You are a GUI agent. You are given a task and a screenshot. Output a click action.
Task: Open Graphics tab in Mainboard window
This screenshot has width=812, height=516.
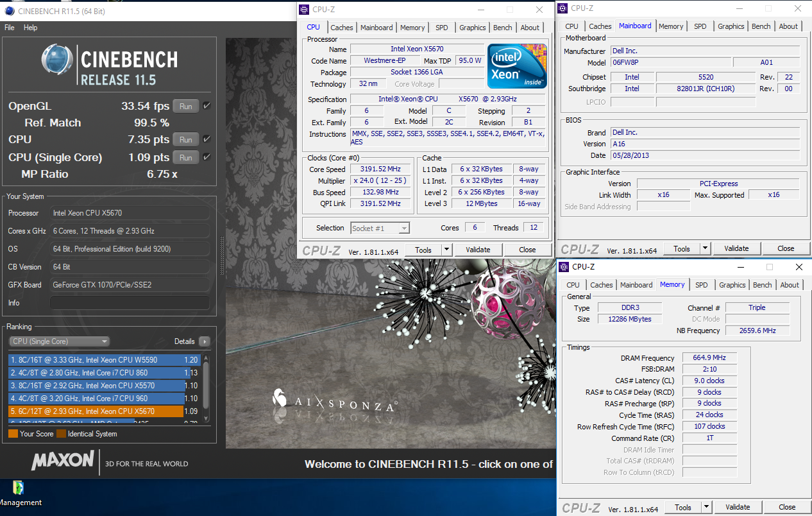pyautogui.click(x=731, y=26)
